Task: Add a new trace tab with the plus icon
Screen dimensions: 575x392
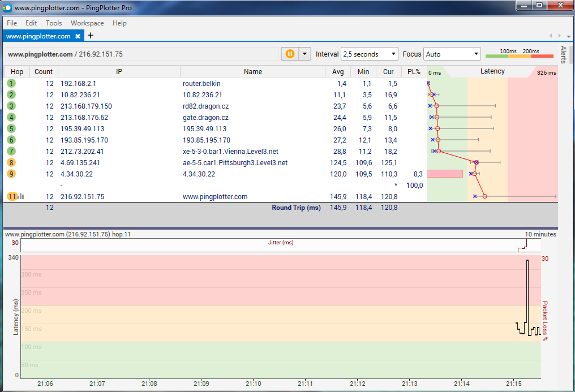Action: [91, 36]
